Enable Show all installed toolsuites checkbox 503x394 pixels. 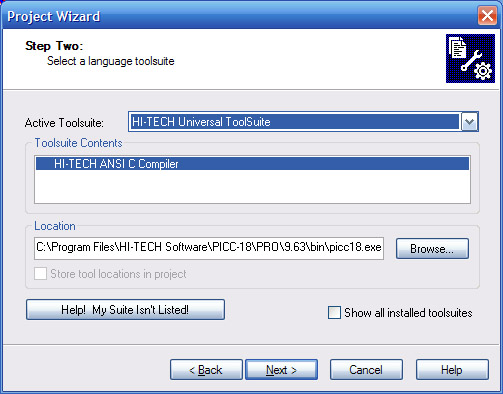point(334,313)
